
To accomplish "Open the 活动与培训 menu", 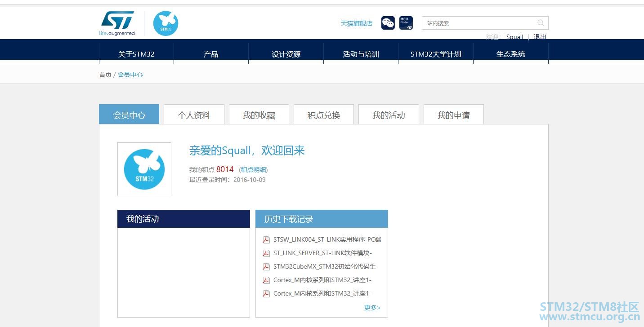I will pos(361,54).
